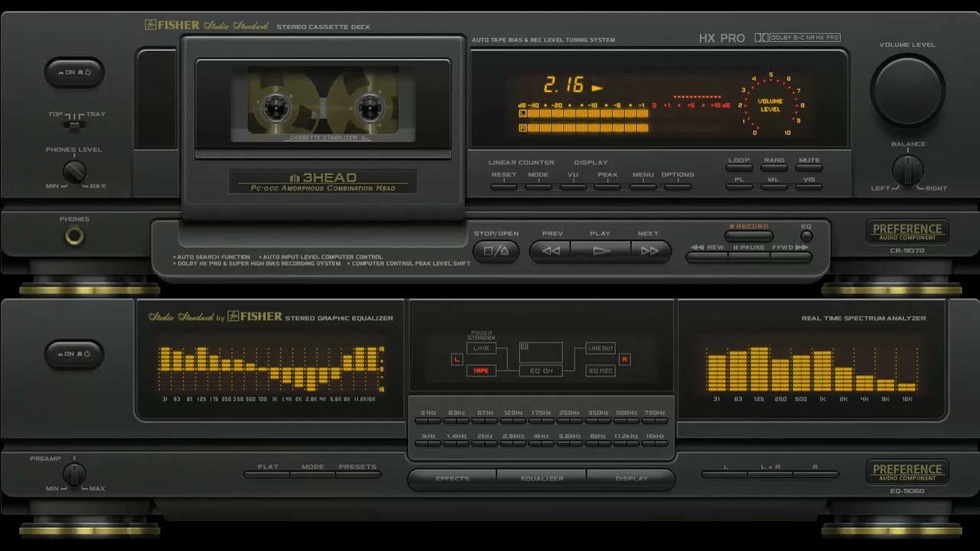Viewport: 980px width, 551px height.
Task: Reset the linear counter
Action: [504, 186]
